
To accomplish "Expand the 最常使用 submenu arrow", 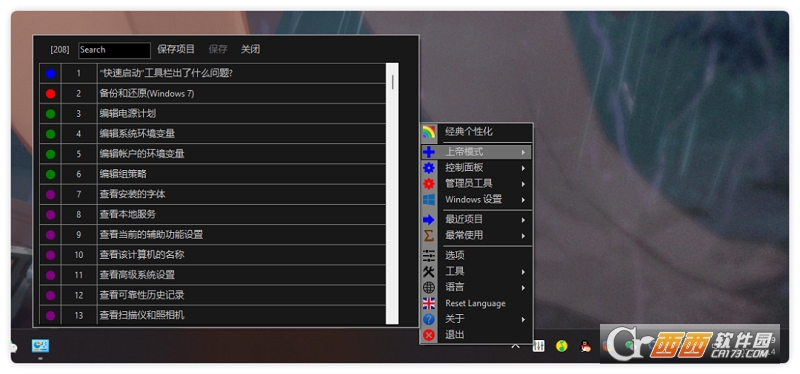I will coord(523,236).
